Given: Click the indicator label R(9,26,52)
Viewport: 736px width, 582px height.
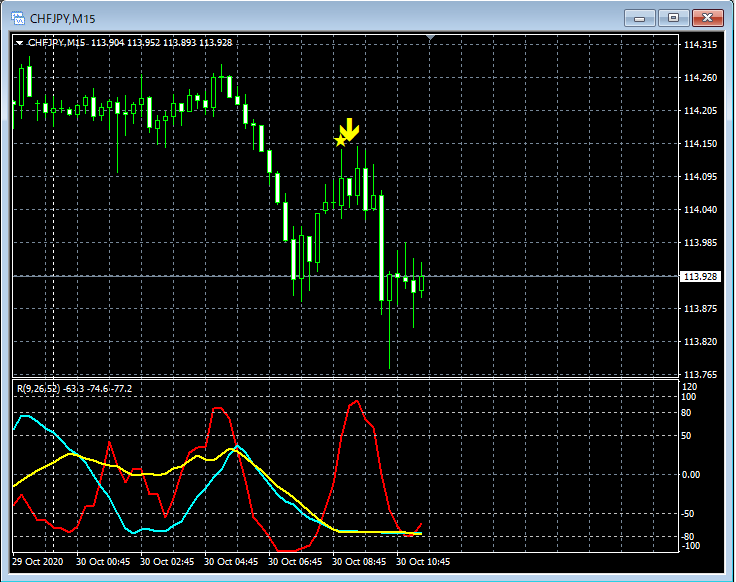Looking at the screenshot, I should click(38, 389).
